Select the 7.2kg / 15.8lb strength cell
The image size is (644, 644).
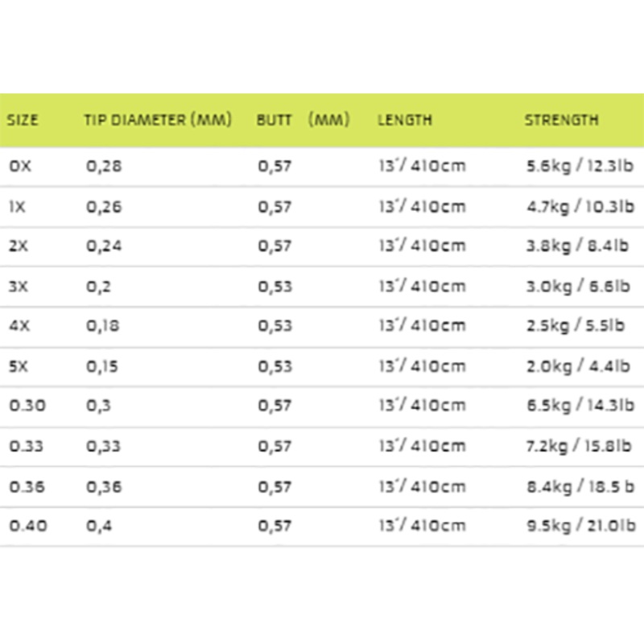pyautogui.click(x=580, y=446)
